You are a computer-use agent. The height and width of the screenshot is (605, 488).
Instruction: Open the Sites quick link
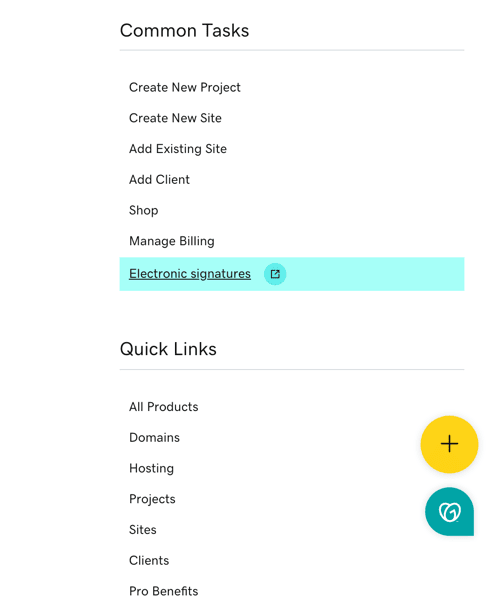pos(143,530)
